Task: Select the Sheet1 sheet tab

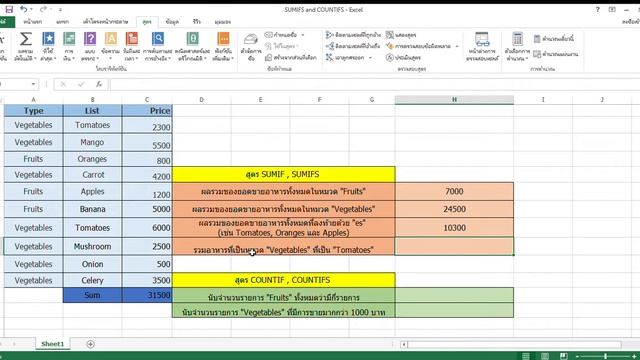Action: [x=53, y=344]
